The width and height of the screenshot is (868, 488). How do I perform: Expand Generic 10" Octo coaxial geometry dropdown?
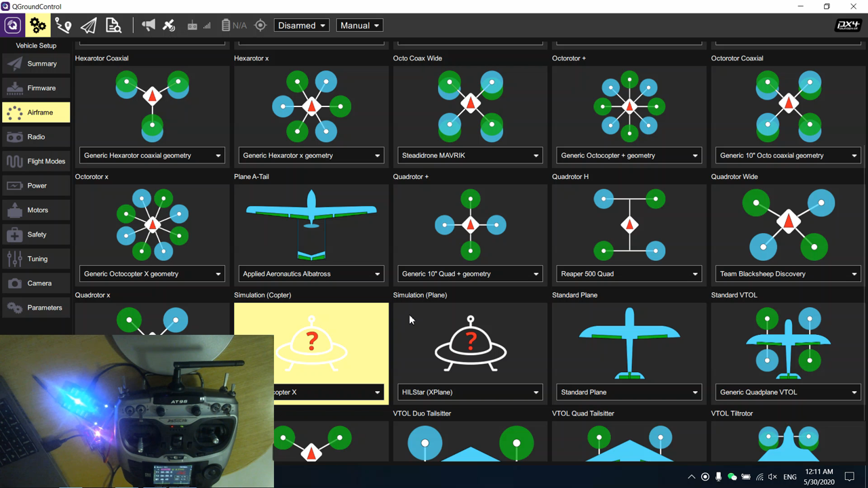click(x=789, y=155)
